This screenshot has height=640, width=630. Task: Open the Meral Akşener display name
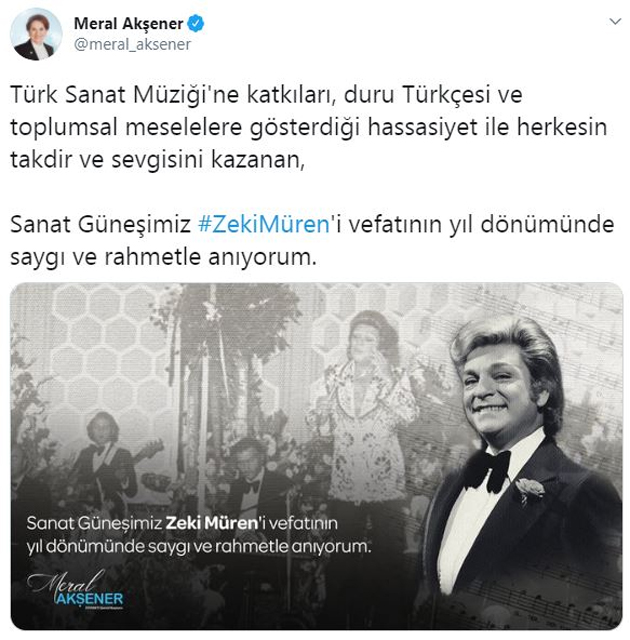click(128, 24)
